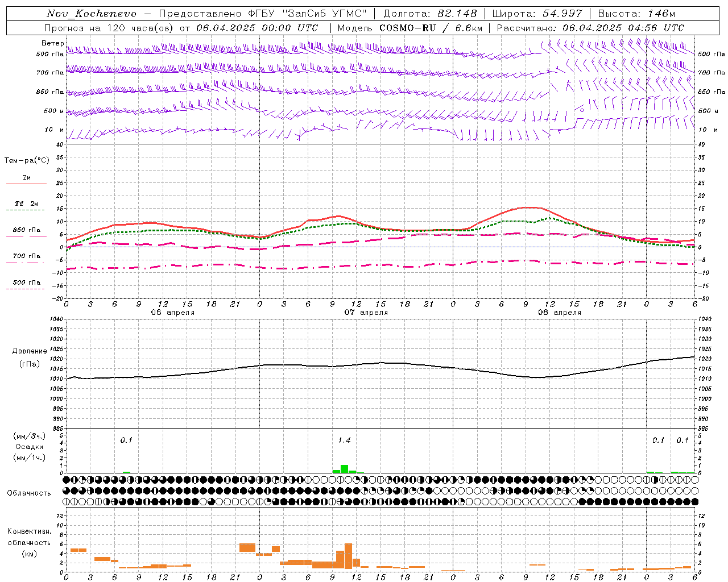Click the (мм/1ч.) precipitation unit label

click(30, 458)
